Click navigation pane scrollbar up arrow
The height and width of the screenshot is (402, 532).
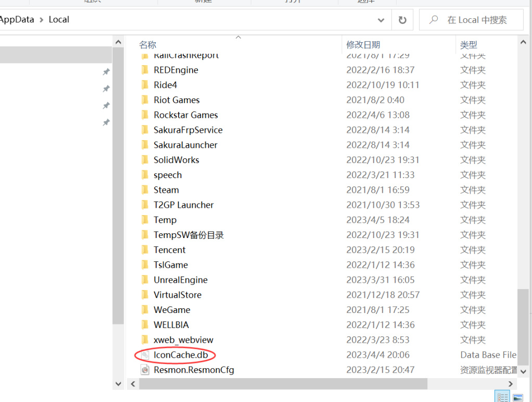tap(118, 42)
